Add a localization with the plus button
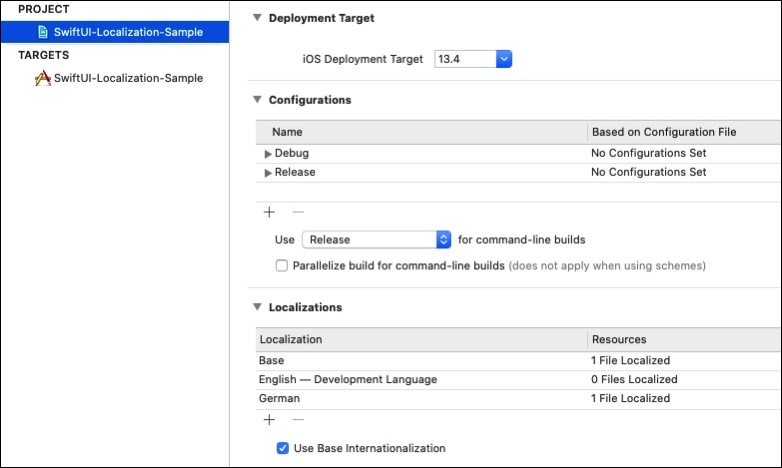 pyautogui.click(x=269, y=420)
